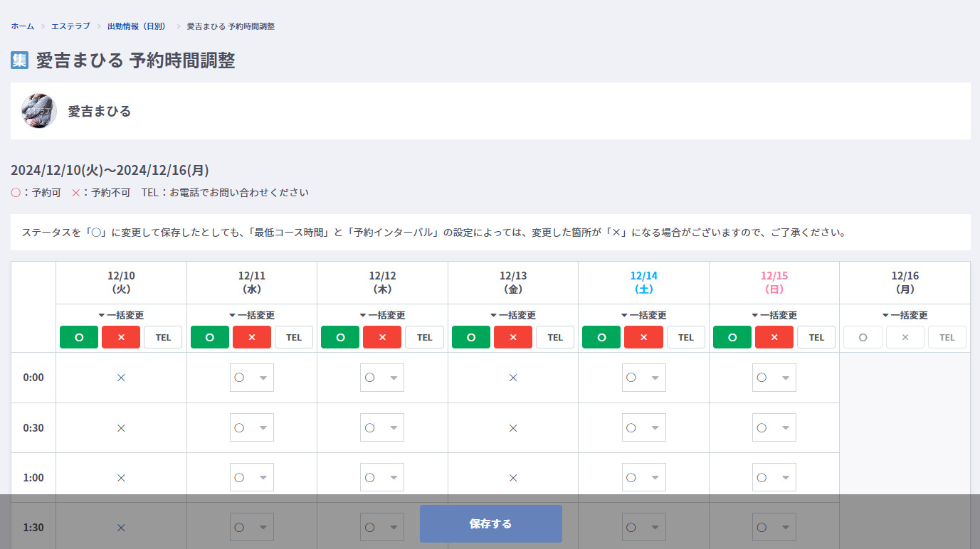
Task: Open エステラブ breadcrumb link
Action: (x=70, y=26)
